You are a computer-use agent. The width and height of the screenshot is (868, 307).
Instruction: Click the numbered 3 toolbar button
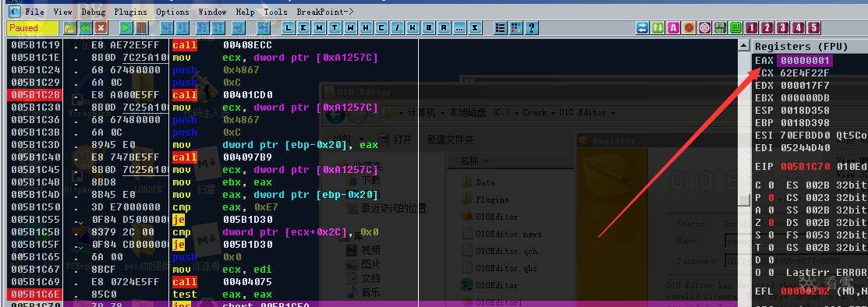click(782, 27)
